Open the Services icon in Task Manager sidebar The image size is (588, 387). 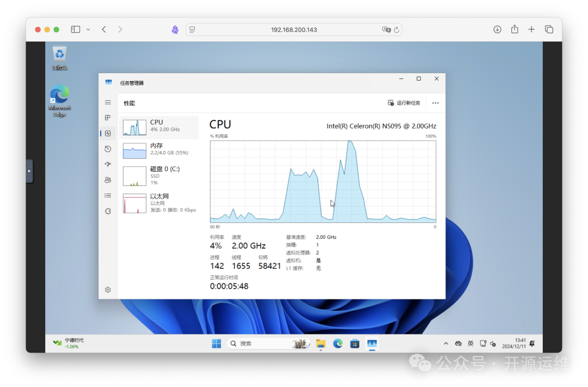pos(108,211)
